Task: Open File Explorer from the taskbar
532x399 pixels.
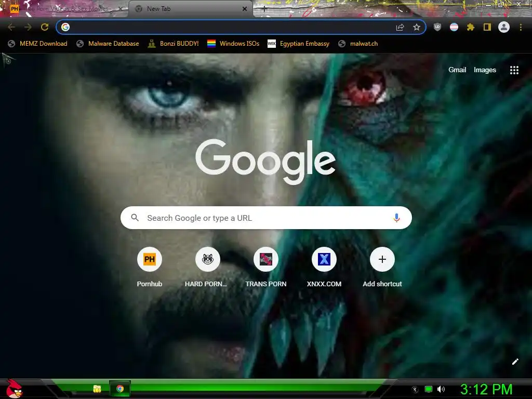Action: (x=97, y=389)
